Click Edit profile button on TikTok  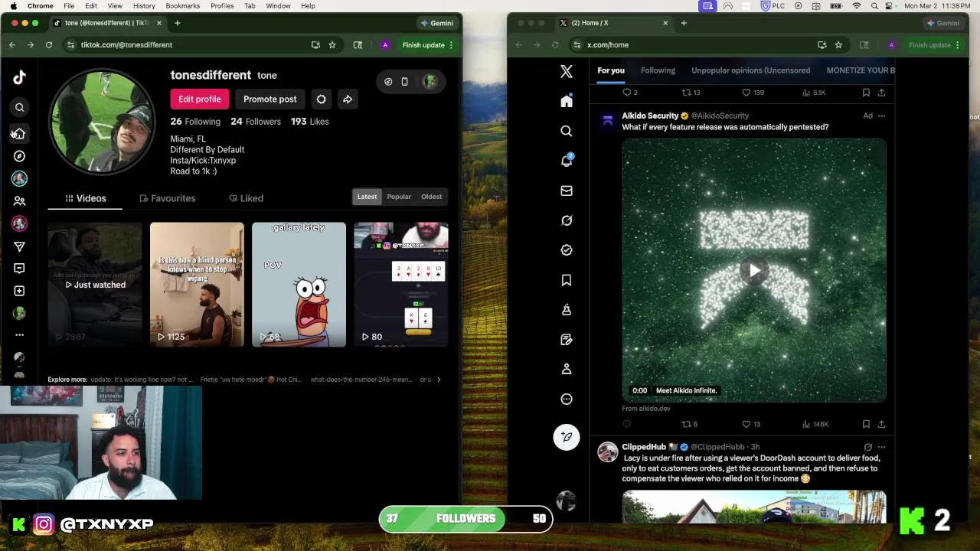click(200, 99)
